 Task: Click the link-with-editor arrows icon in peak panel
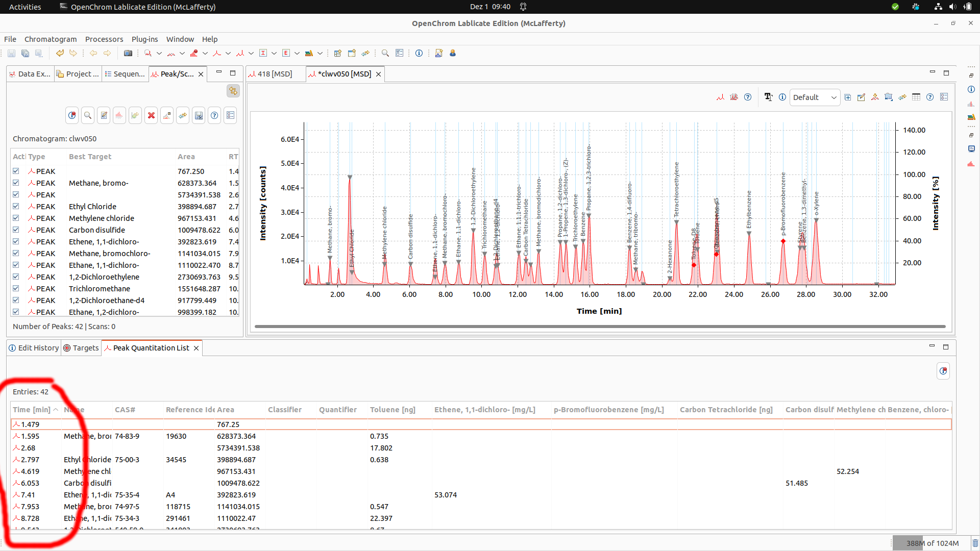point(233,91)
